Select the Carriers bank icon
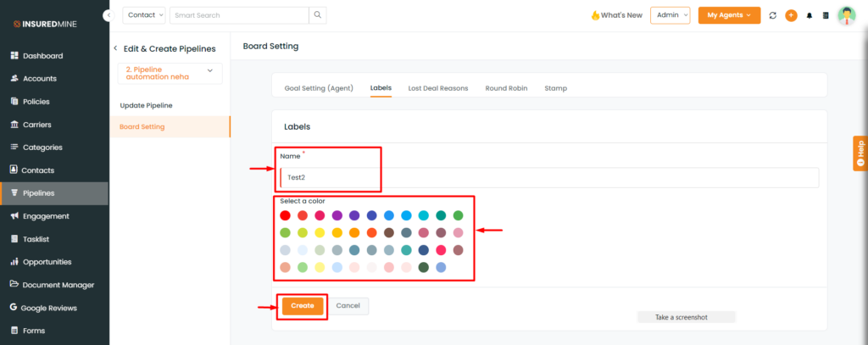 tap(14, 125)
